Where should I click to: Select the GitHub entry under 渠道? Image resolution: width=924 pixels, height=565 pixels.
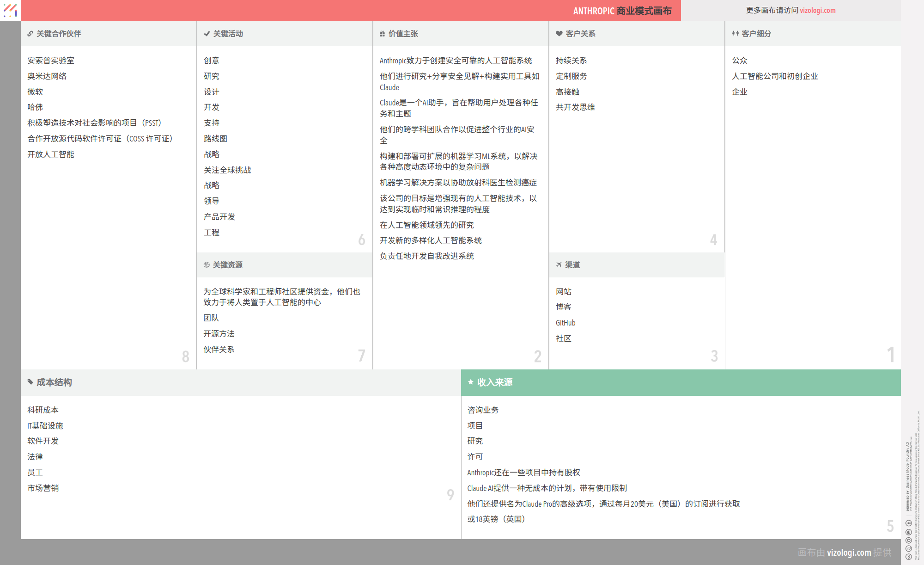click(x=565, y=322)
